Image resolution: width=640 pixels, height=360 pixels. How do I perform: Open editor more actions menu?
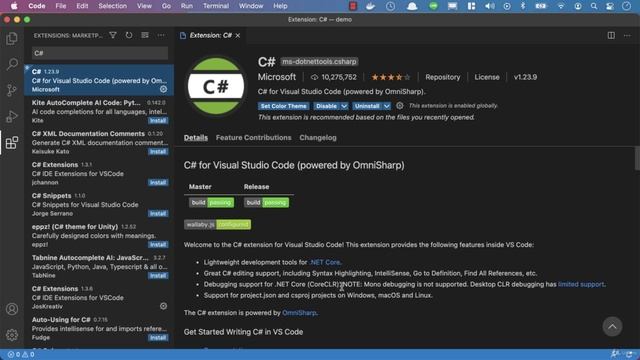[x=627, y=36]
